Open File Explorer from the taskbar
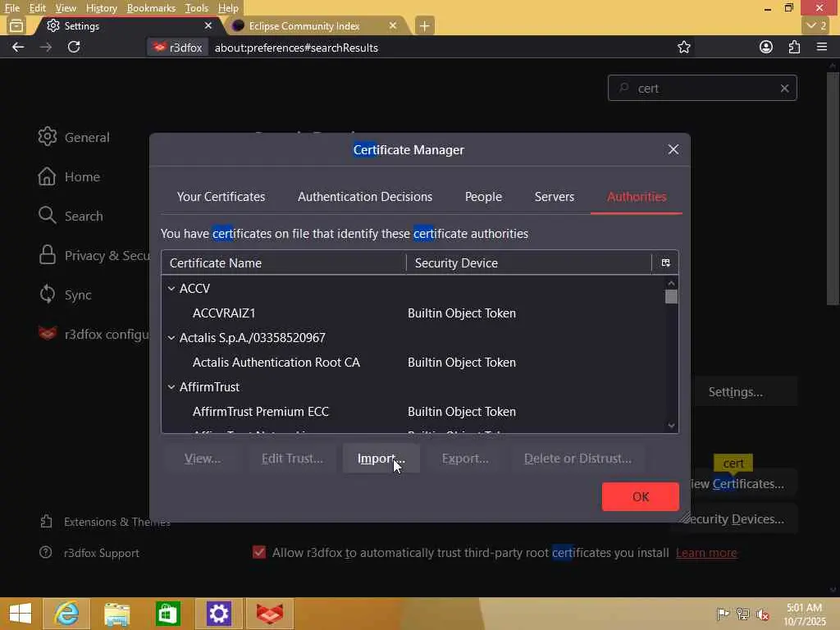Viewport: 840px width, 630px height. click(116, 614)
